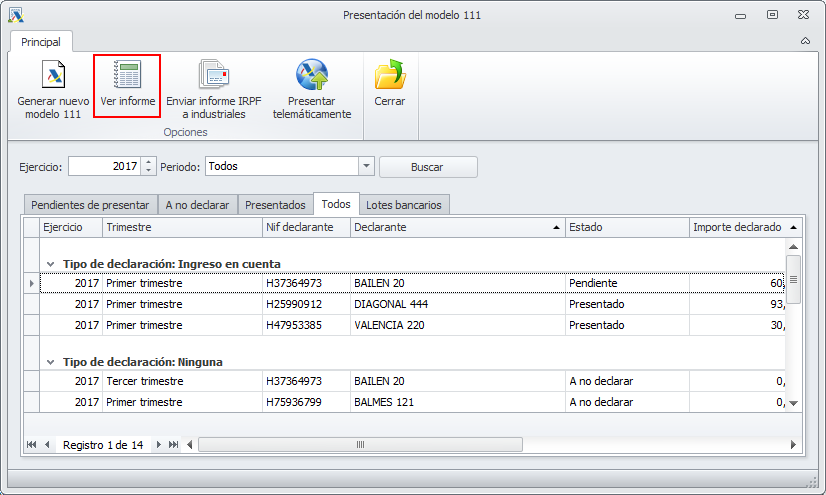The height and width of the screenshot is (495, 826).
Task: Click the Cerrar folder icon
Action: (x=389, y=76)
